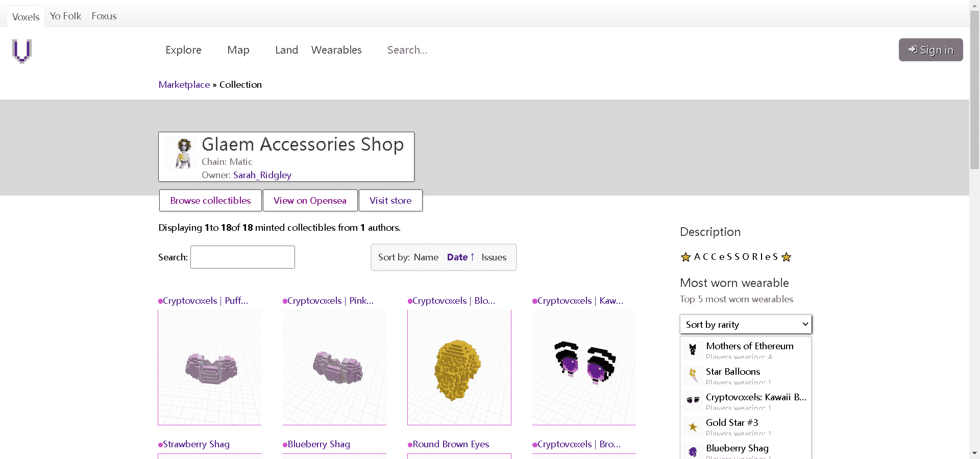Open the purple puff wearable thumbnail

[210, 368]
